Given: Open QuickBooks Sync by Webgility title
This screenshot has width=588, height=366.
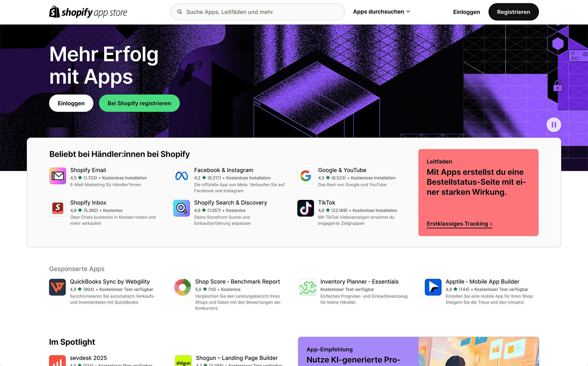Looking at the screenshot, I should [110, 282].
